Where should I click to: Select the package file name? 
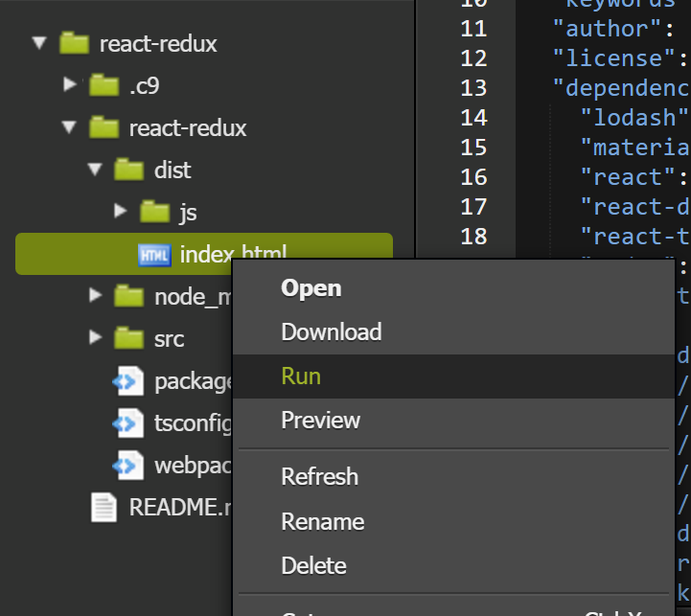tap(193, 382)
